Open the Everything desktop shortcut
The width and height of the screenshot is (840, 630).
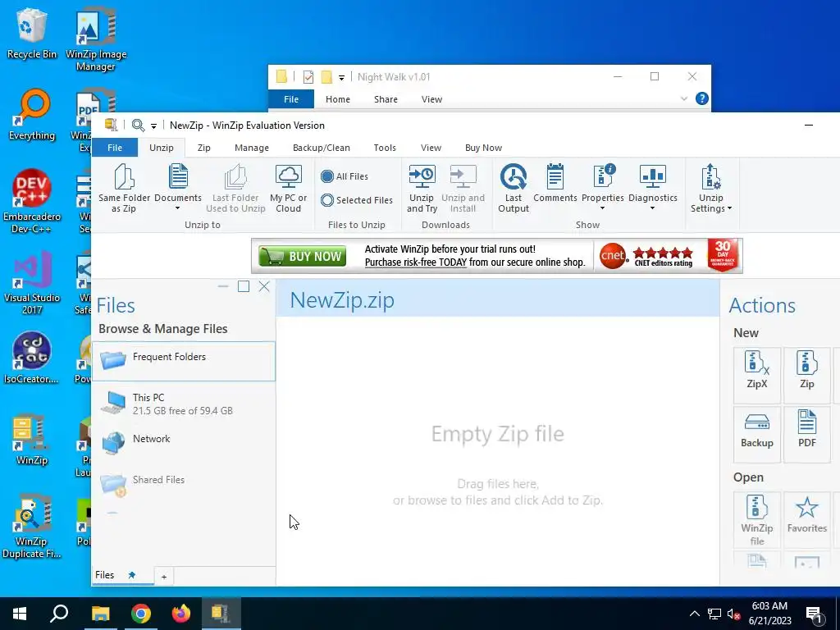32,115
